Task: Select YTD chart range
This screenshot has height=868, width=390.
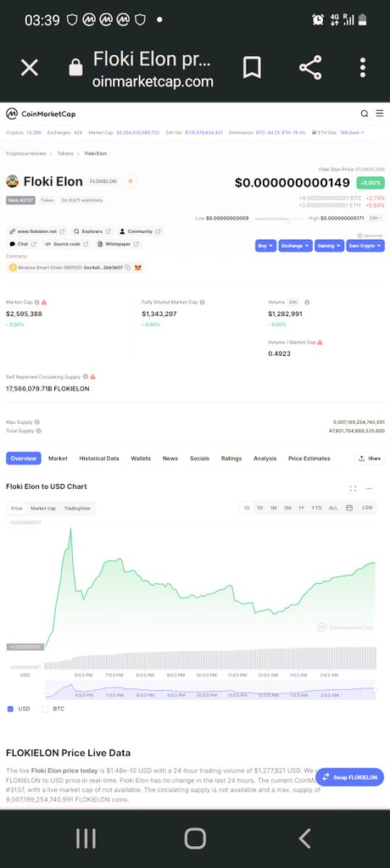Action: click(316, 508)
